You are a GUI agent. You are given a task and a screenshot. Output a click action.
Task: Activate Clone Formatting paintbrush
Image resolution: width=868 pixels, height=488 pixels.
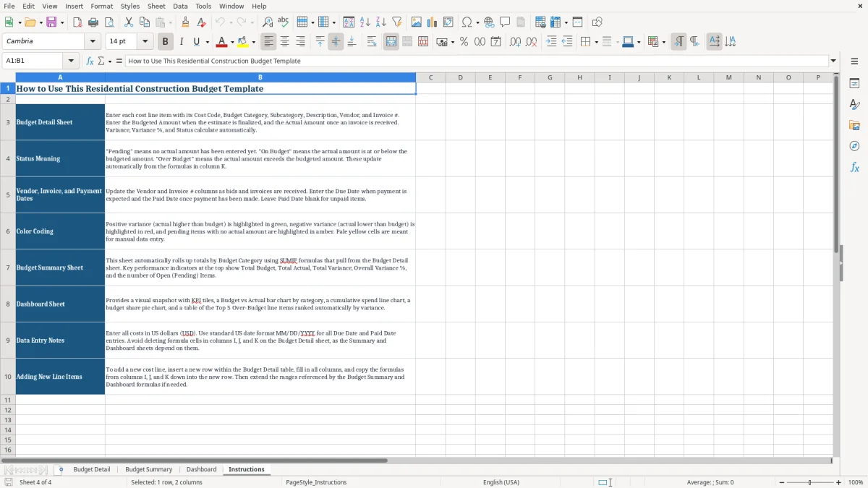pos(186,22)
